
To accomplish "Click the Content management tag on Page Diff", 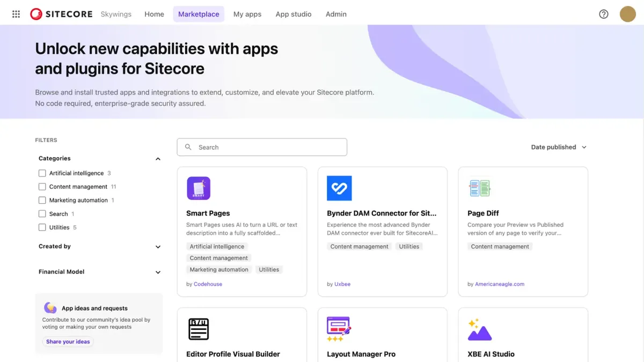I will (x=500, y=247).
